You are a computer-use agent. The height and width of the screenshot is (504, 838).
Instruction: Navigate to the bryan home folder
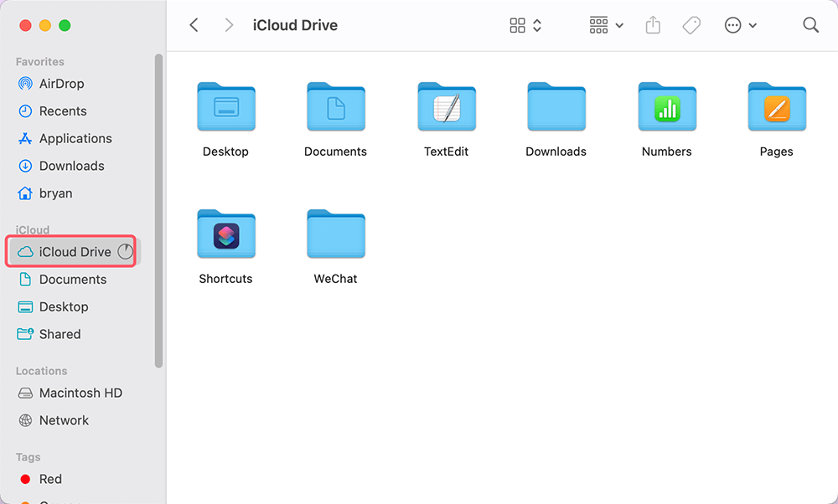(55, 193)
